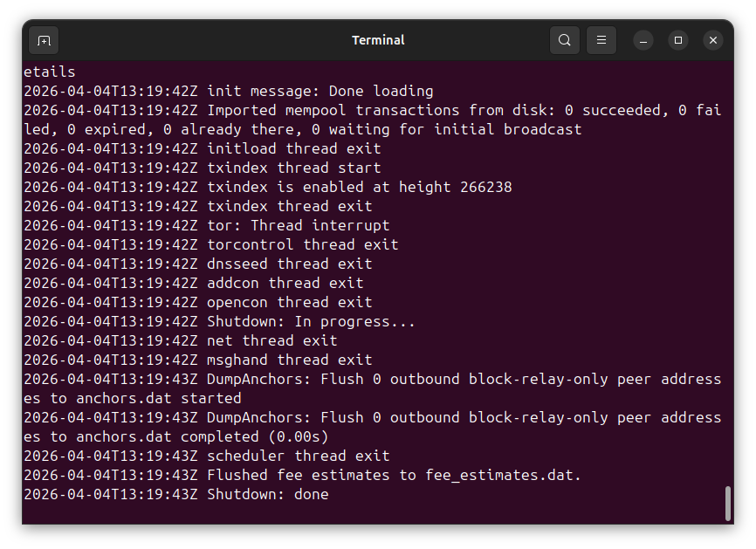Click the empty line below the final output

click(x=349, y=513)
